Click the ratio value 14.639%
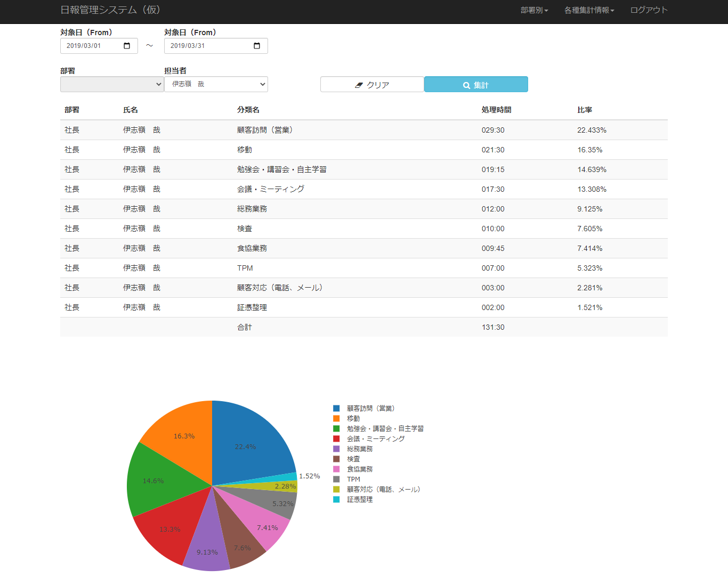The width and height of the screenshot is (728, 586). click(x=592, y=169)
